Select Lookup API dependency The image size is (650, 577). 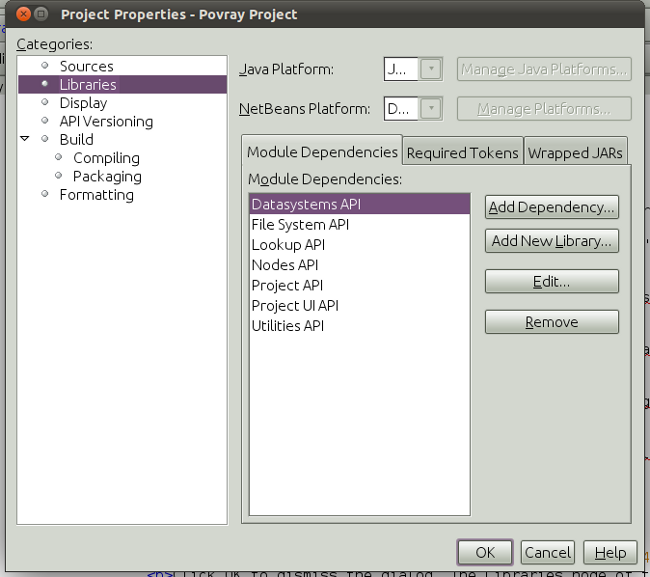(288, 245)
